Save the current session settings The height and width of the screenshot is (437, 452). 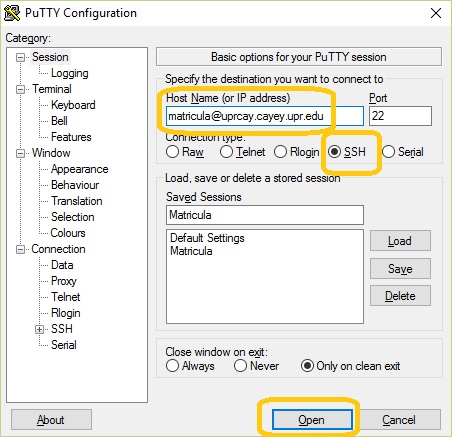tap(400, 268)
